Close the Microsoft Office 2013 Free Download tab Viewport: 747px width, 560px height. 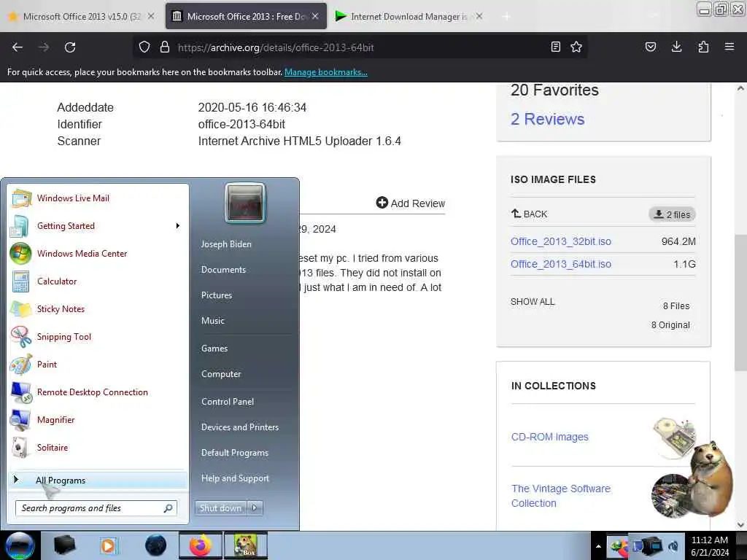(x=315, y=16)
